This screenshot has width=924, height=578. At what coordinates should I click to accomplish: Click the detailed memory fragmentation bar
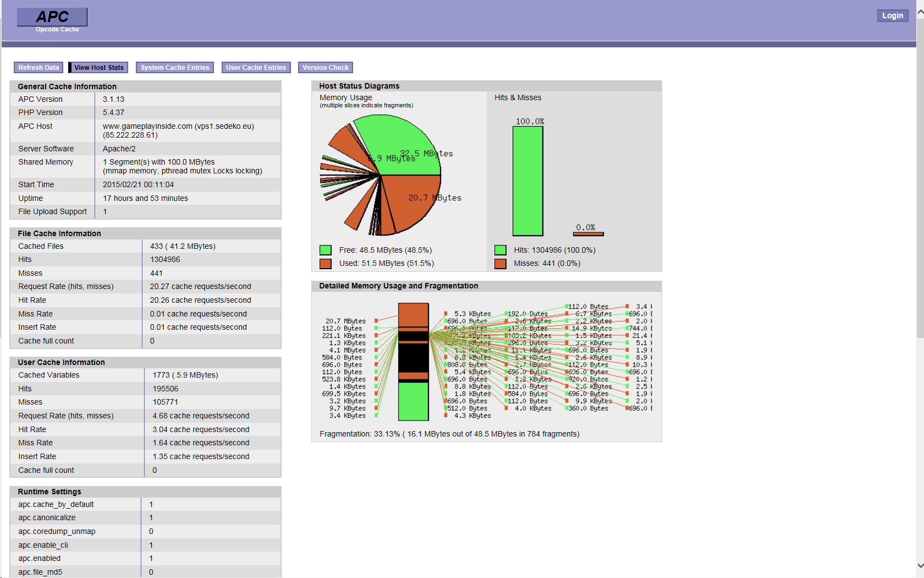coord(413,362)
